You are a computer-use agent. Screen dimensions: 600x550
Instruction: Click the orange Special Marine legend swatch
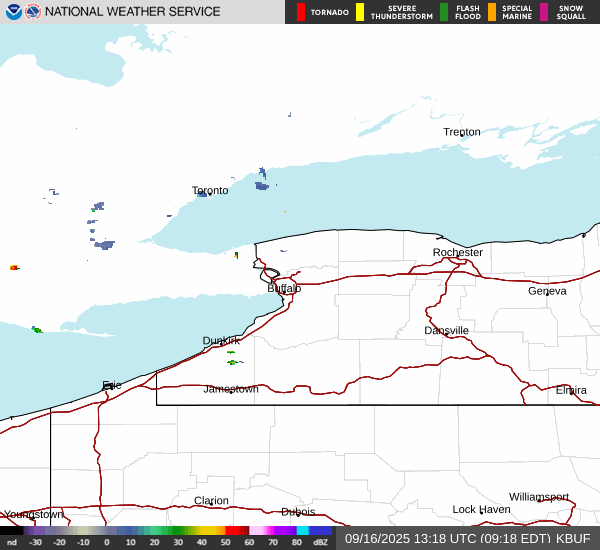[492, 12]
